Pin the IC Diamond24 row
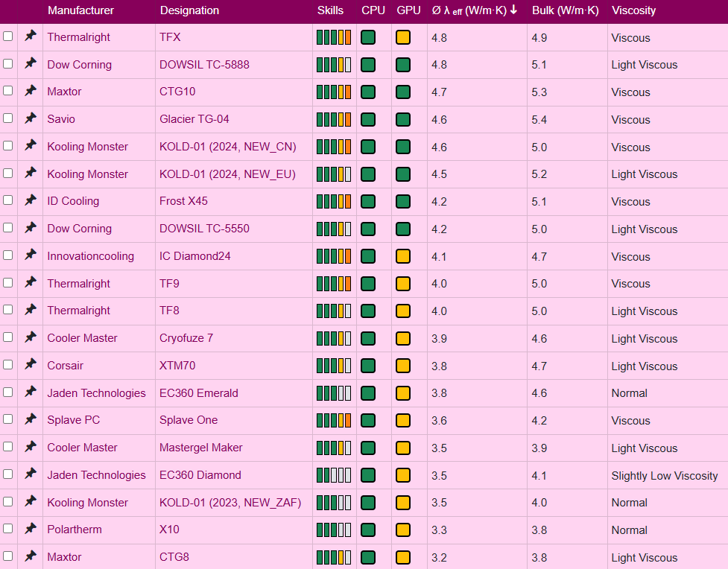The height and width of the screenshot is (569, 728). 31,255
